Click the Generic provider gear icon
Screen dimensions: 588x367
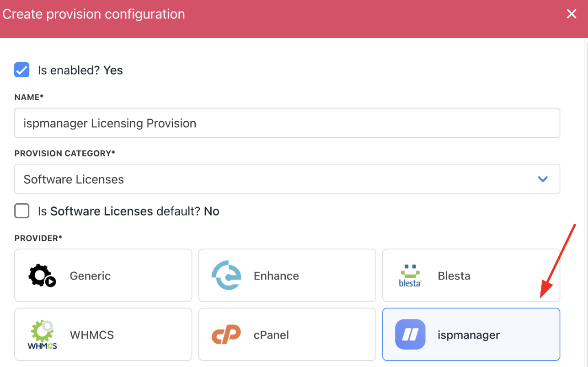42,276
